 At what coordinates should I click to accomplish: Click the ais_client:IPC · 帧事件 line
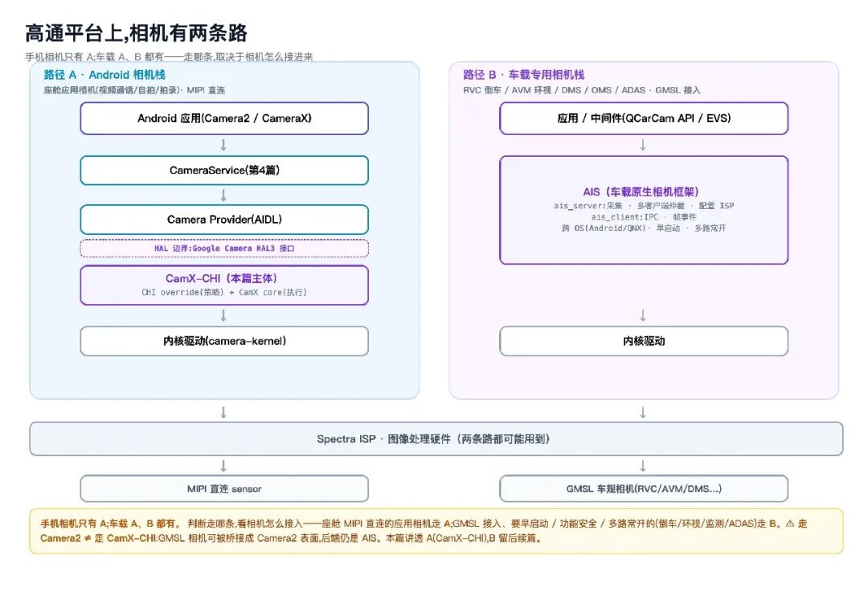pyautogui.click(x=644, y=216)
